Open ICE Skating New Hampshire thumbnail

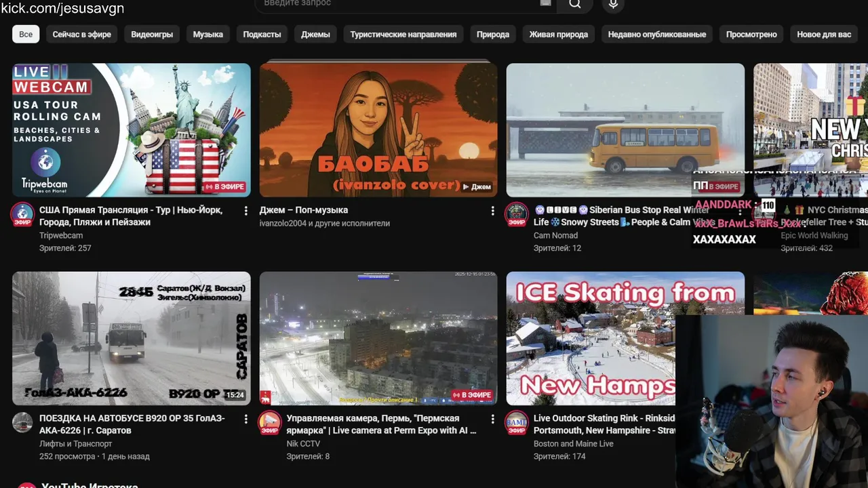pyautogui.click(x=625, y=338)
